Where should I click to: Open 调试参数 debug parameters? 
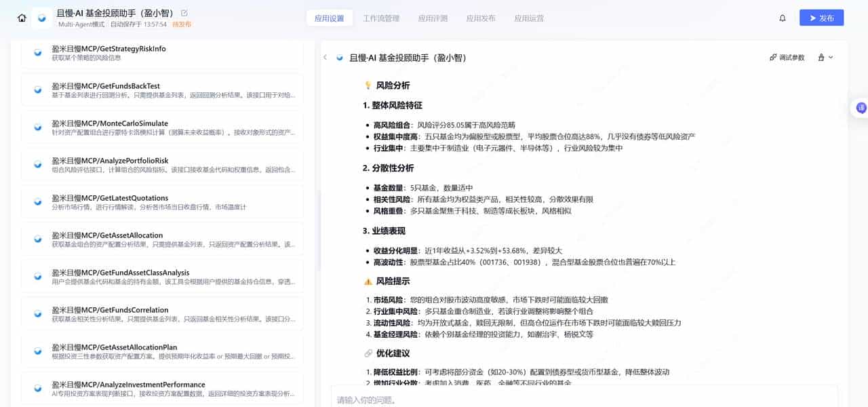point(787,57)
